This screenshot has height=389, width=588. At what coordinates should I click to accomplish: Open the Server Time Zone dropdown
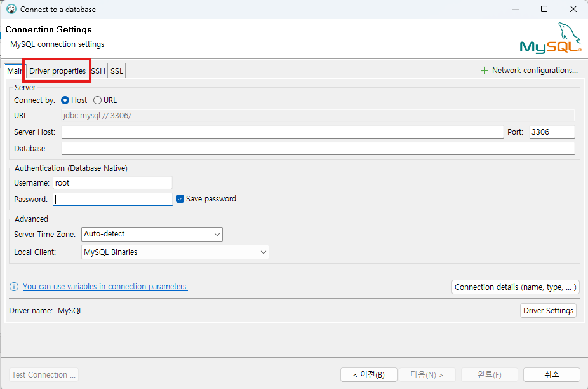pyautogui.click(x=152, y=234)
